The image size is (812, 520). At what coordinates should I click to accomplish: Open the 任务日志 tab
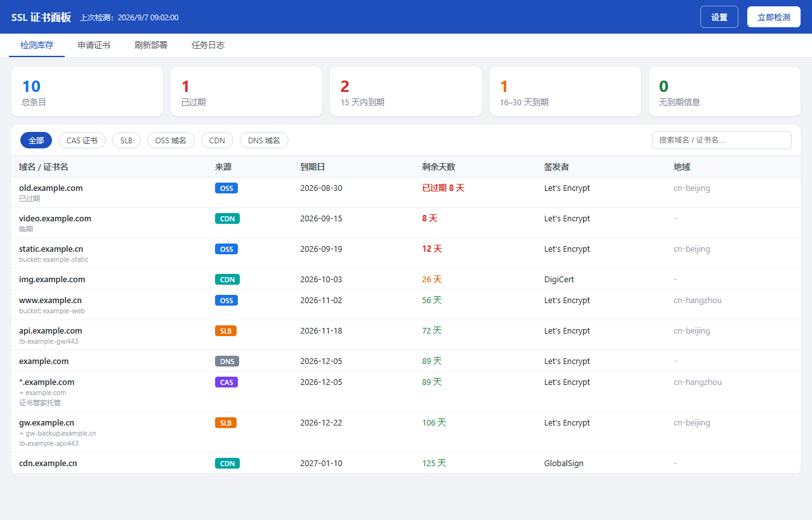point(208,45)
